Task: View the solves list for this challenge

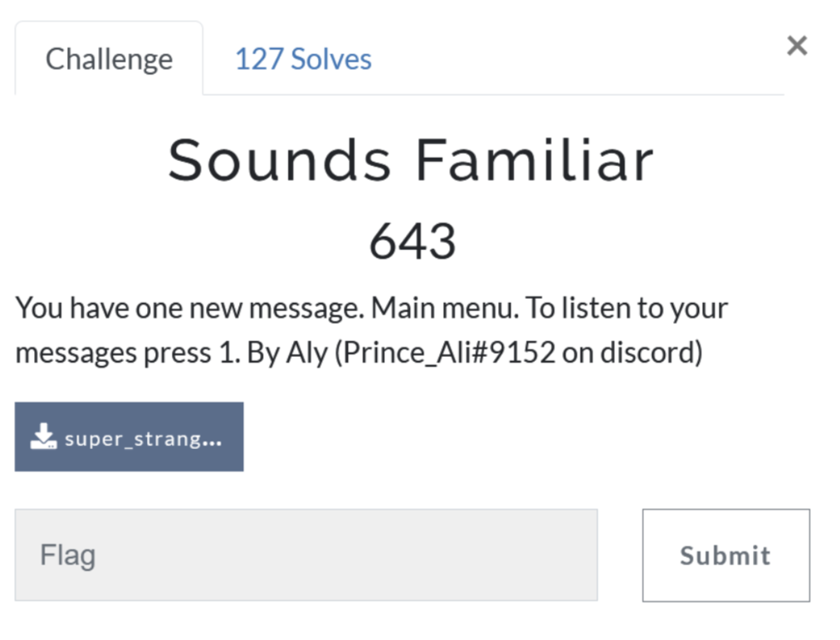Action: pyautogui.click(x=302, y=59)
